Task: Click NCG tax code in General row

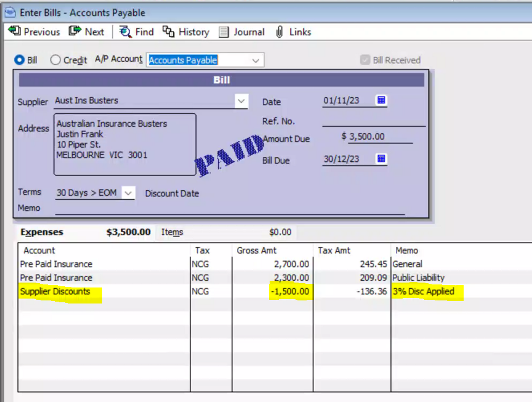Action: (x=200, y=264)
